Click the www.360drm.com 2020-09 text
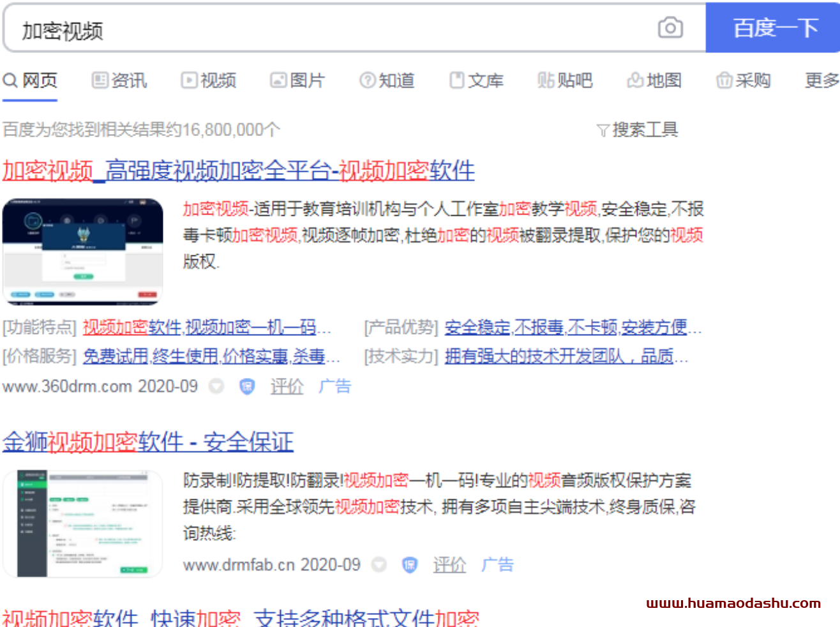The height and width of the screenshot is (627, 840). click(100, 386)
